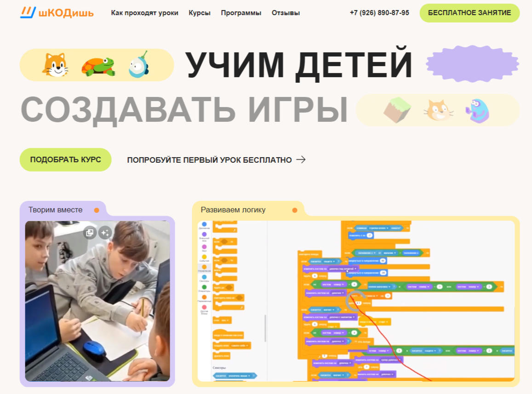Click the БЕСПЛАТНОЕ ЗАНЯТИЕ button
The width and height of the screenshot is (532, 394).
pyautogui.click(x=469, y=13)
